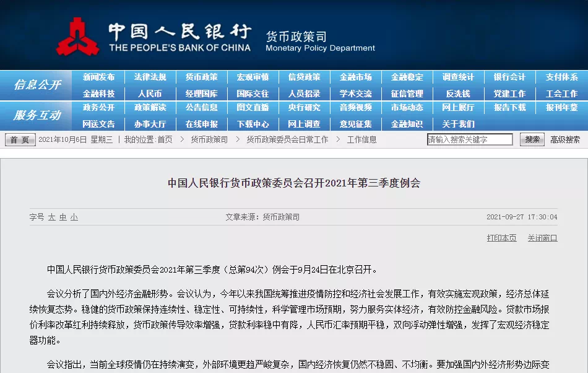Open 高级搜索 advanced search
588x373 pixels.
click(565, 139)
